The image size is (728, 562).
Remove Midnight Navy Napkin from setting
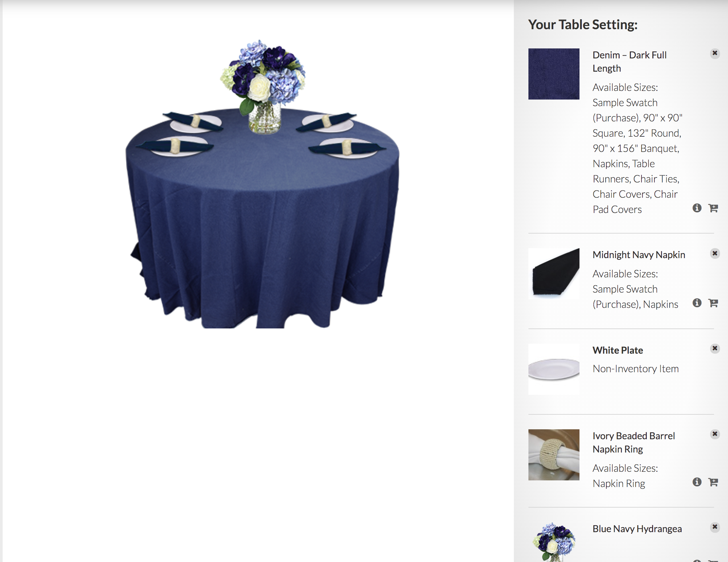tap(715, 253)
